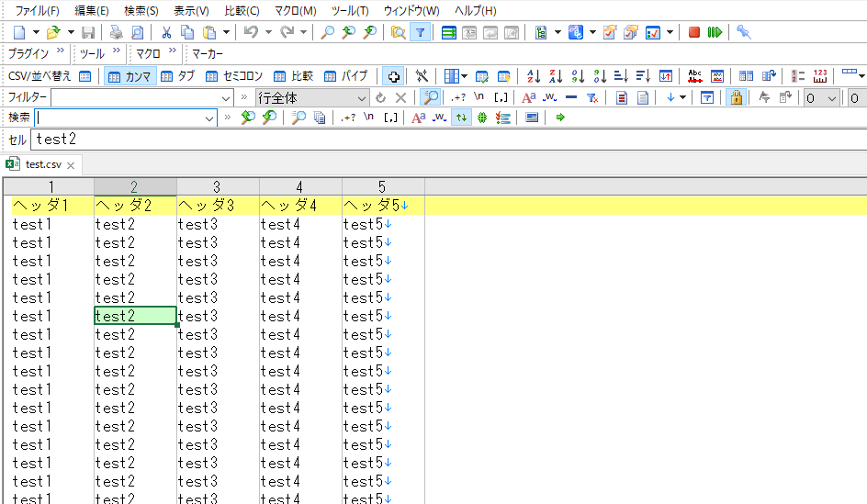Open the ファイル(F) menu
The width and height of the screenshot is (867, 504).
pyautogui.click(x=37, y=10)
